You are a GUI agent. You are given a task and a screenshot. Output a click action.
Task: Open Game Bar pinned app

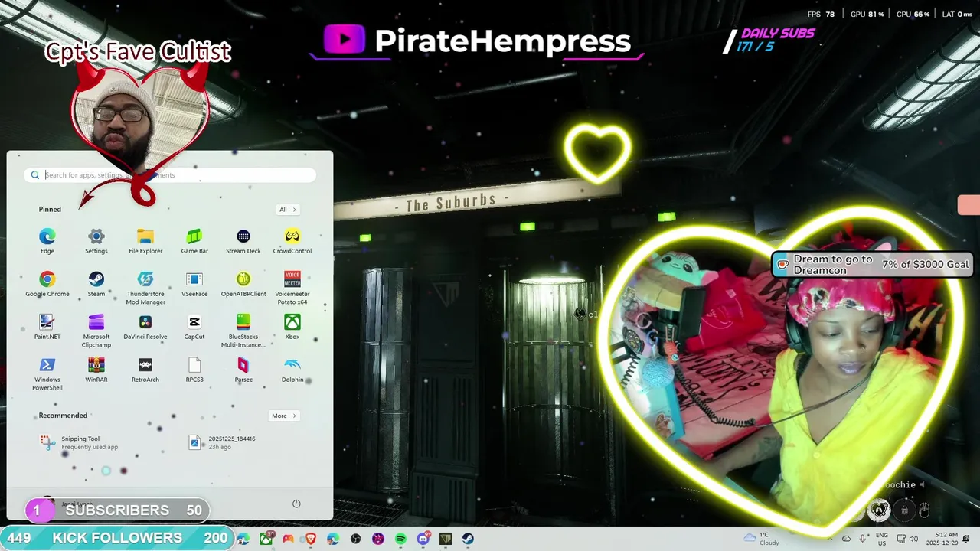pos(194,241)
